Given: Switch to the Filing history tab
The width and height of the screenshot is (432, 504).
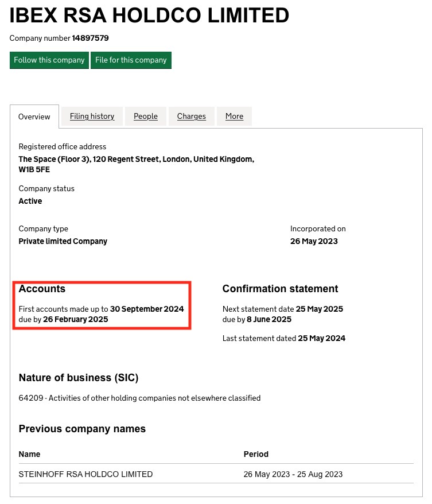Looking at the screenshot, I should pos(92,117).
